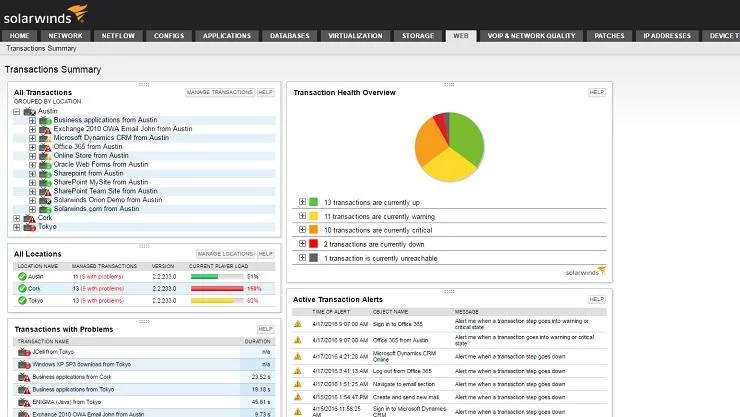Click HELP in Active Transaction Alerts panel
Screen dimensions: 740x417
click(597, 300)
